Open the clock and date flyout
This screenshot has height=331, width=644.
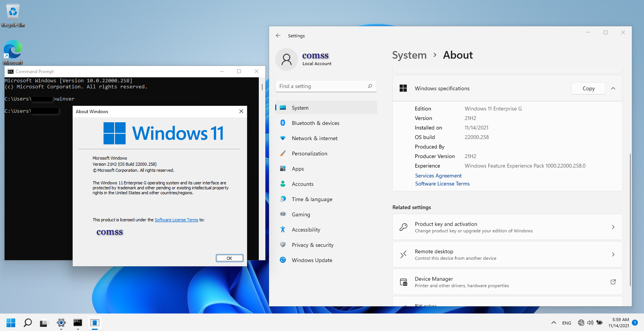(x=619, y=323)
